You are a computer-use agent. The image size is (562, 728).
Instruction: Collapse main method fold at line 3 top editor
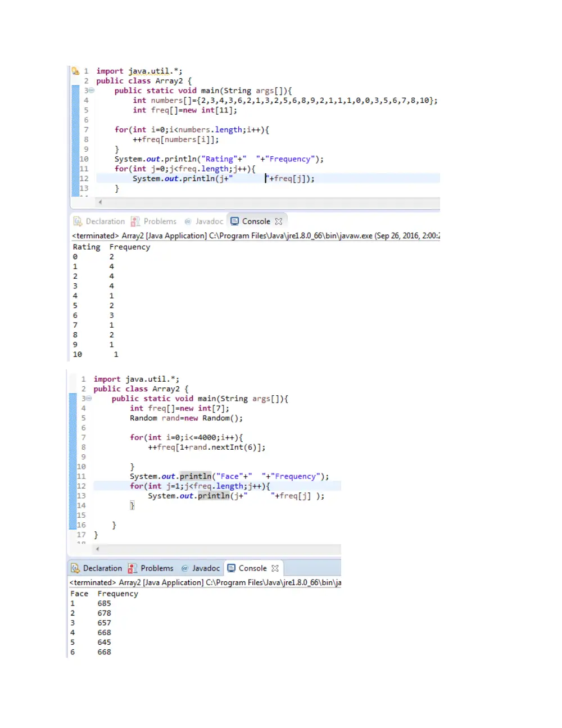click(x=92, y=91)
